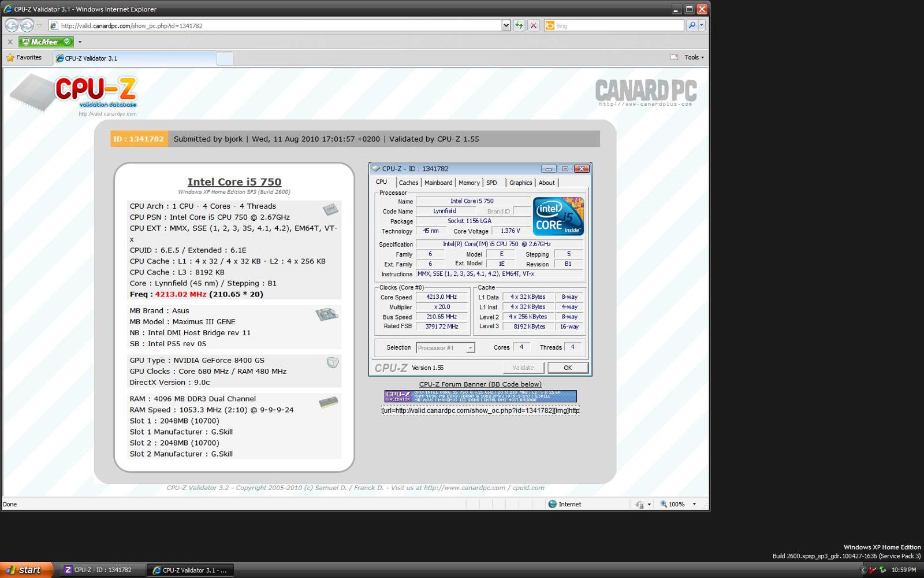Click the Intel Core i5 750 heading link
The height and width of the screenshot is (578, 924).
pos(234,181)
